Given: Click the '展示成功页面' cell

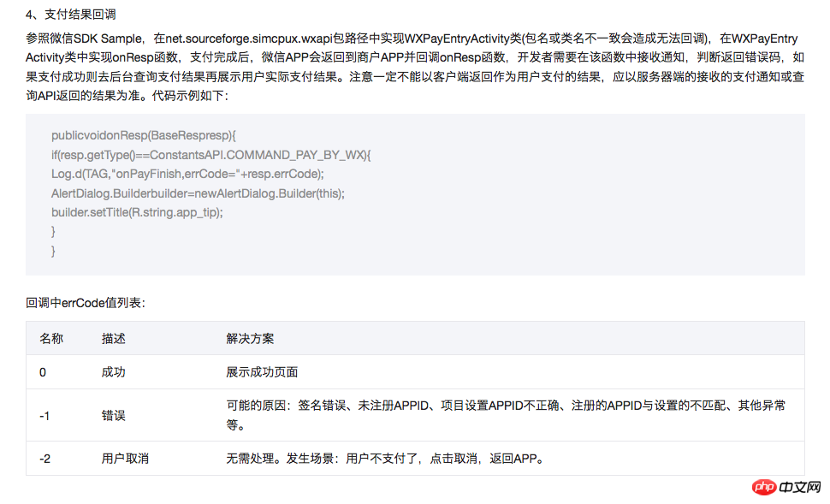Looking at the screenshot, I should coord(262,372).
